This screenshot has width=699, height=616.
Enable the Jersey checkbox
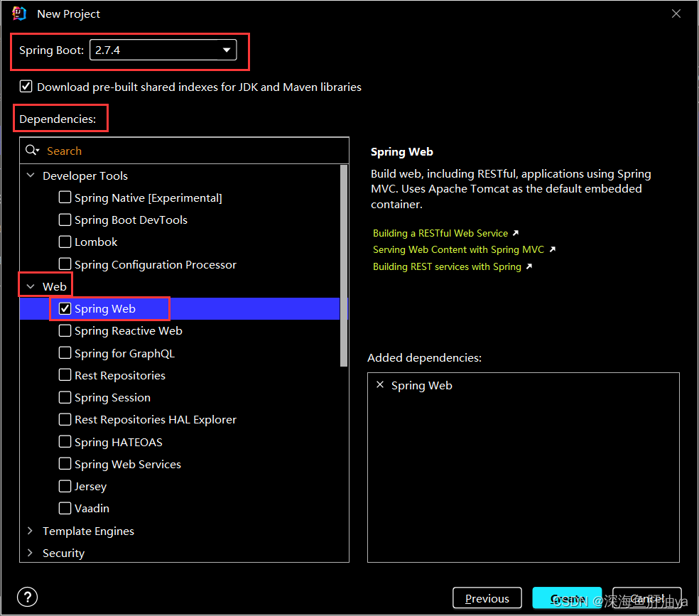click(x=65, y=486)
